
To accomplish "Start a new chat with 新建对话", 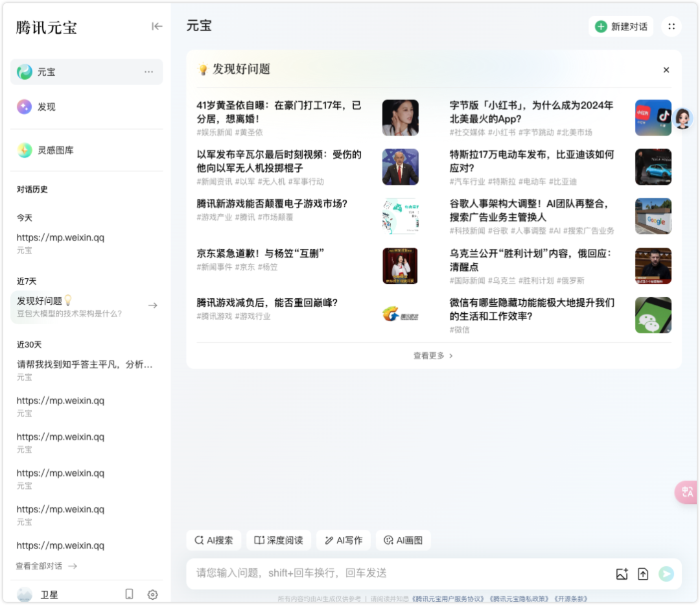I will point(620,27).
